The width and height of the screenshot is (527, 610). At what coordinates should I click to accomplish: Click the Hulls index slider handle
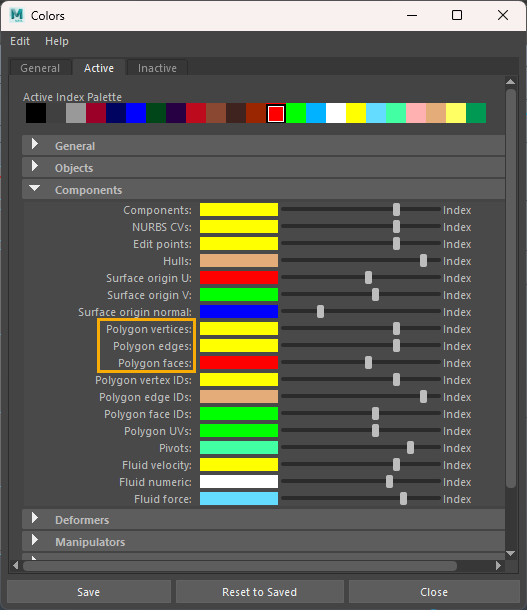pos(423,261)
